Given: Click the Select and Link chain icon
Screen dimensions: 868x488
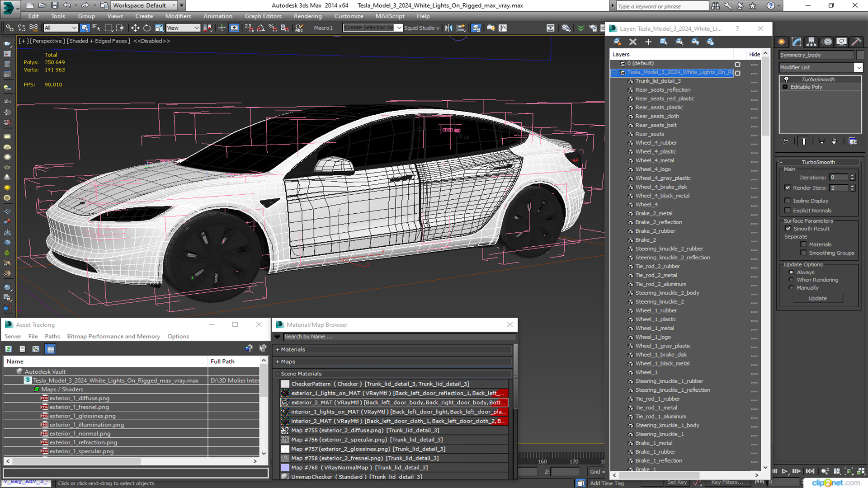Looking at the screenshot, I should point(9,28).
